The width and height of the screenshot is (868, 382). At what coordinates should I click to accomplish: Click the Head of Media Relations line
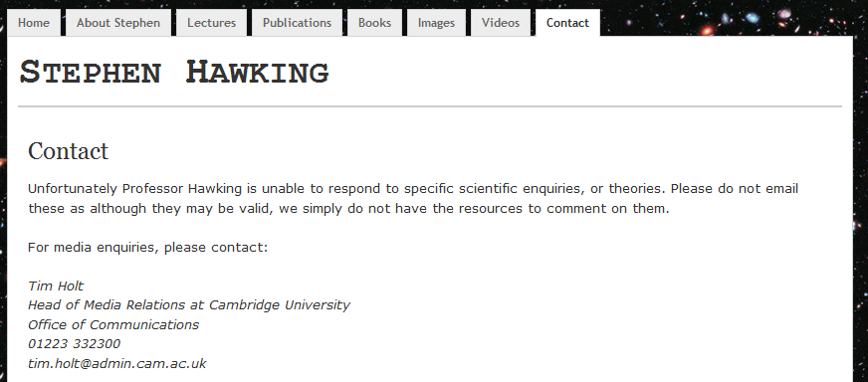pos(189,305)
